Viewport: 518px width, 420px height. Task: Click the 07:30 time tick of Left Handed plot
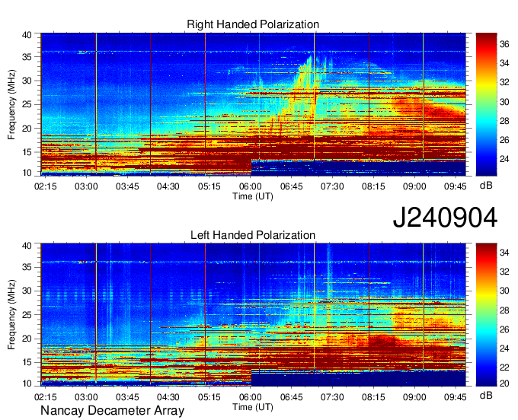pyautogui.click(x=332, y=397)
